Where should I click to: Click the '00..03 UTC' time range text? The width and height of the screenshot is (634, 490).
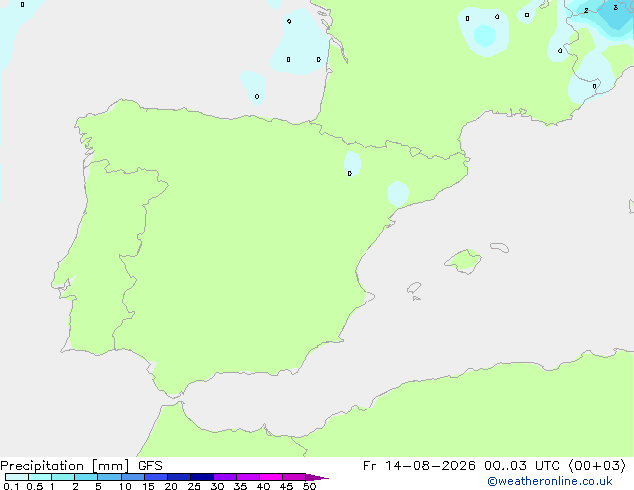pos(520,466)
